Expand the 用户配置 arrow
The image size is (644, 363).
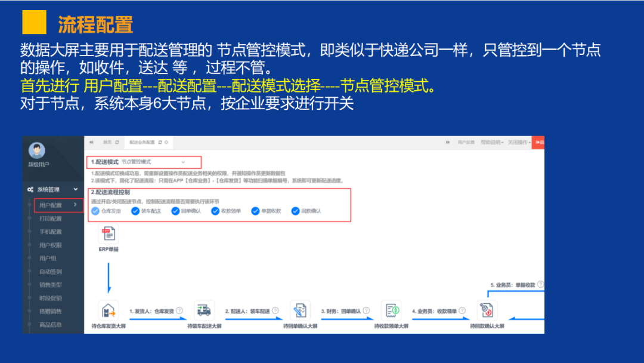(75, 205)
